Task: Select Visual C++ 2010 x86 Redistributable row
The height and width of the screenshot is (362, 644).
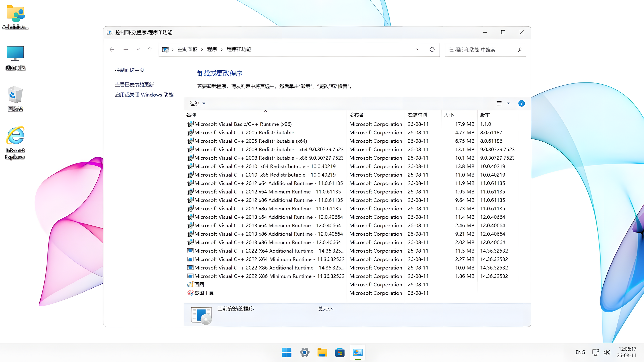Action: (351, 175)
